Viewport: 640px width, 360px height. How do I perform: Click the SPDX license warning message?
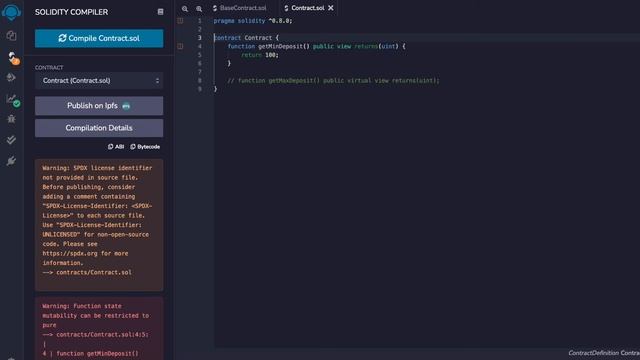click(x=99, y=225)
